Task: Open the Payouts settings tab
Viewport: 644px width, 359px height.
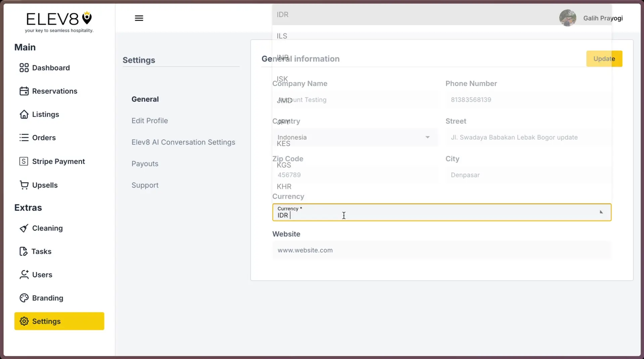Action: [x=145, y=163]
